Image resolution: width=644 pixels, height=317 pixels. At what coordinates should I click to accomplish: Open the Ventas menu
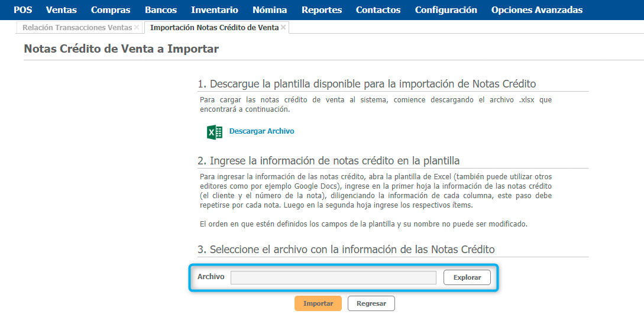(x=62, y=10)
